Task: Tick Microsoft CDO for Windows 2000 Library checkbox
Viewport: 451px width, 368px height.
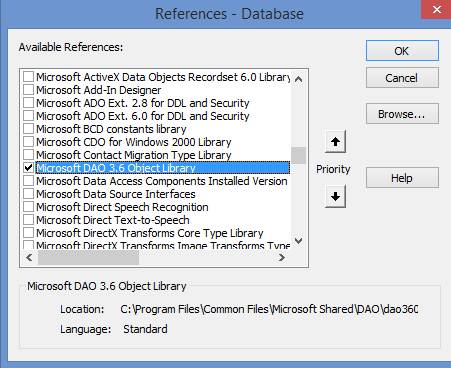Action: click(29, 142)
